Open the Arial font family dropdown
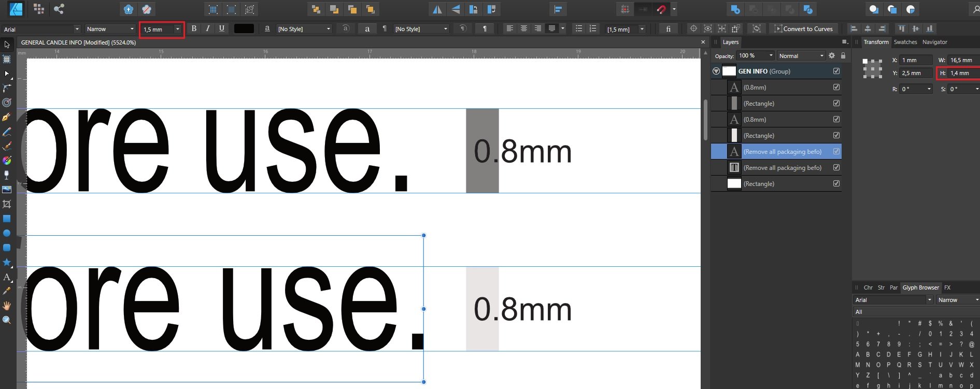The width and height of the screenshot is (980, 389). pyautogui.click(x=77, y=29)
